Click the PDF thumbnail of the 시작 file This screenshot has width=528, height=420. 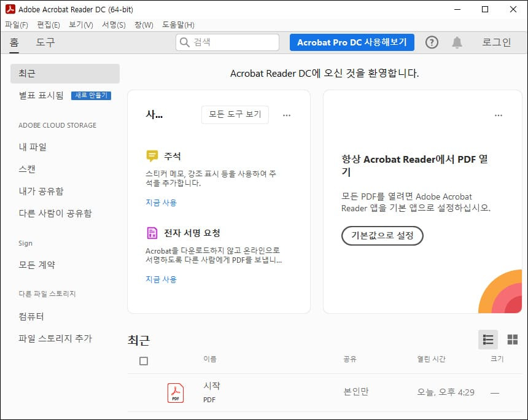(175, 392)
